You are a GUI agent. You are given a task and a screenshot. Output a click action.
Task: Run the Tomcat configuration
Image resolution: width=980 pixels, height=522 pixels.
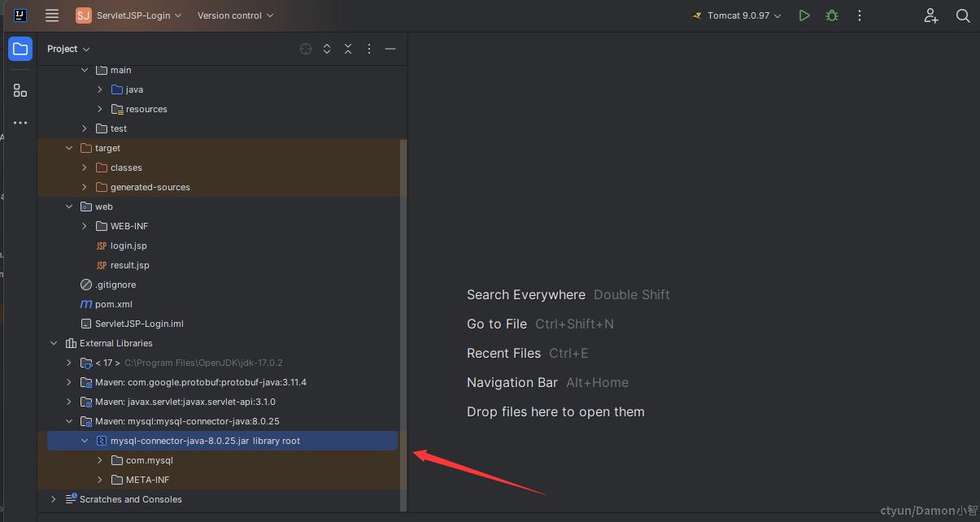tap(804, 15)
